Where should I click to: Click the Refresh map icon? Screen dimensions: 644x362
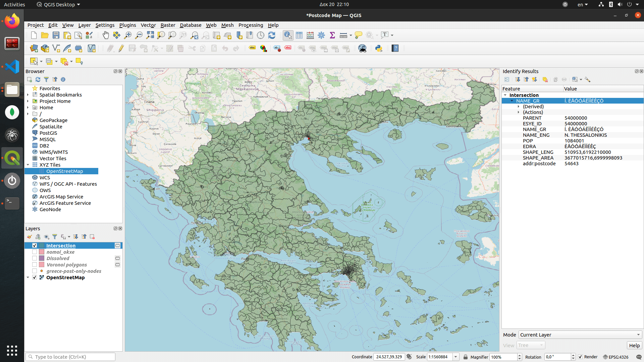[x=272, y=35]
